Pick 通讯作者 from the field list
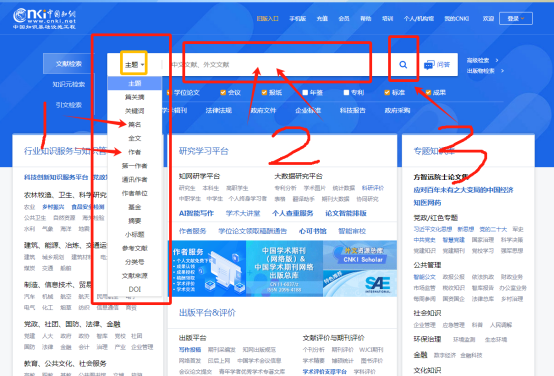Viewport: 554px width, 376px height. coord(135,180)
